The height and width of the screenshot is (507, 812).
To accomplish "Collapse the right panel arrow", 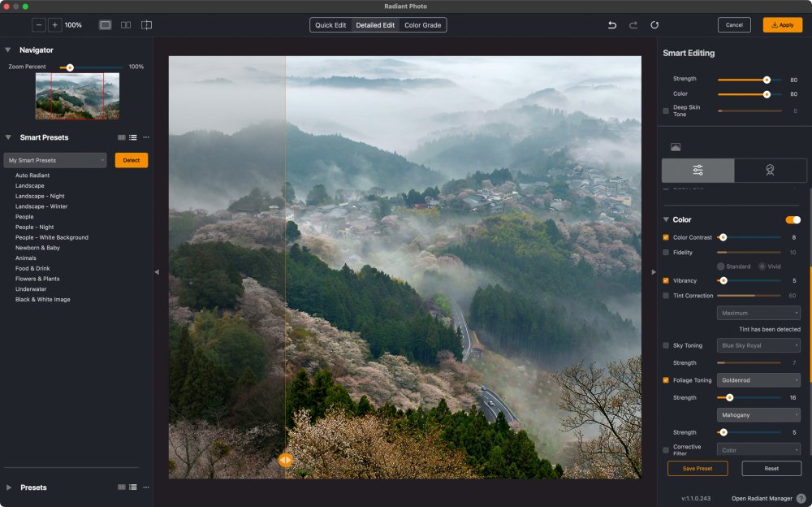I will [654, 271].
